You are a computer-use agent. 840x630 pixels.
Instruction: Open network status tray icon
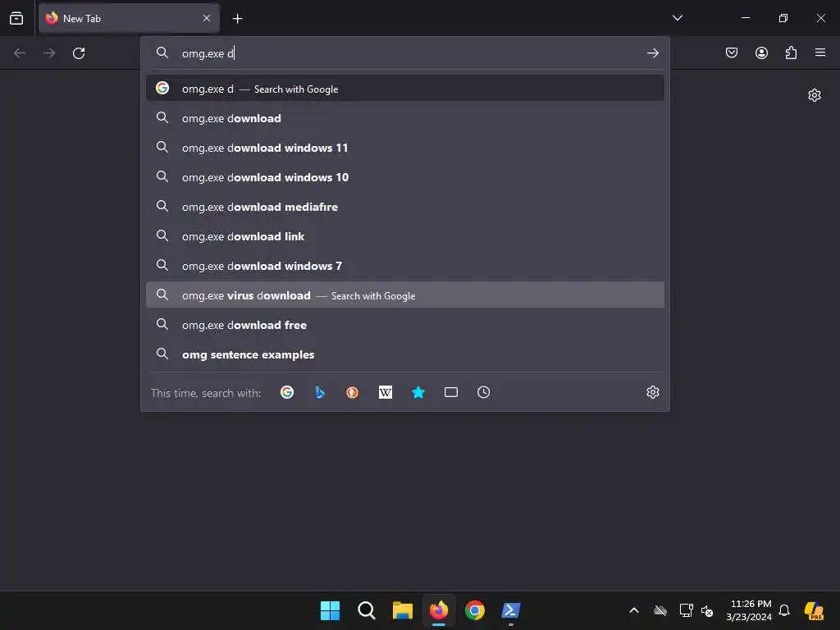(x=687, y=610)
